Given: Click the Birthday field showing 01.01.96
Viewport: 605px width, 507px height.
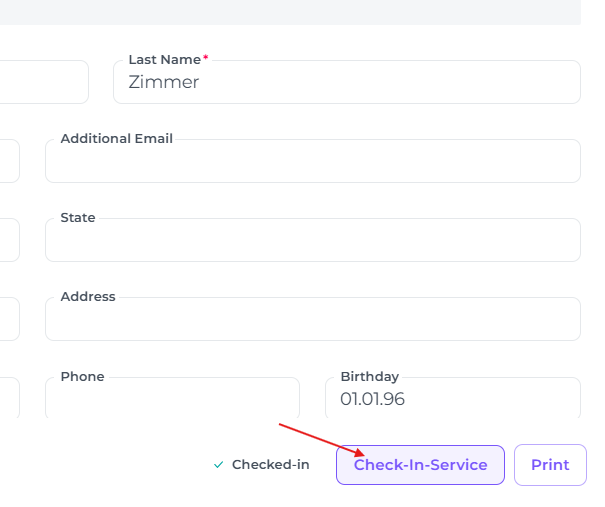Looking at the screenshot, I should (452, 400).
